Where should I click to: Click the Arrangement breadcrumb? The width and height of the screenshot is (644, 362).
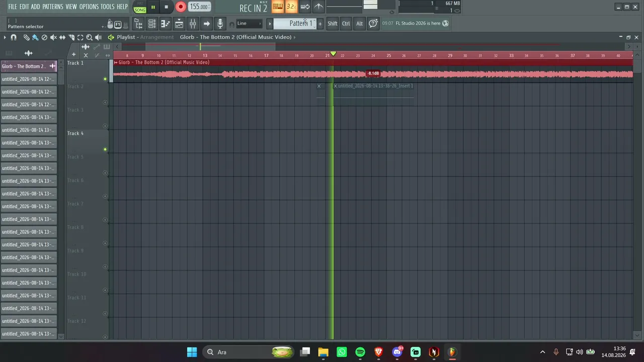(x=157, y=37)
